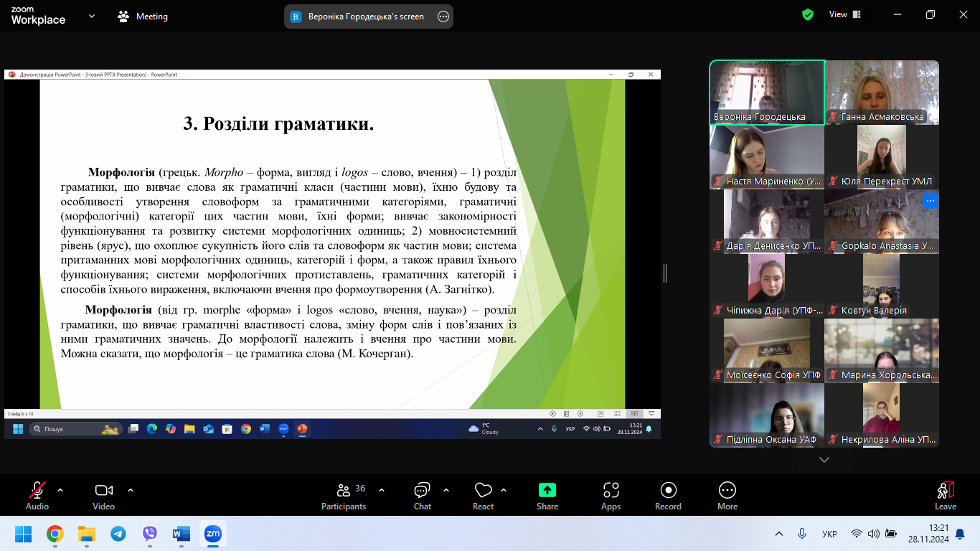Click the microphone icon in system tray
The image size is (980, 551).
tap(802, 534)
